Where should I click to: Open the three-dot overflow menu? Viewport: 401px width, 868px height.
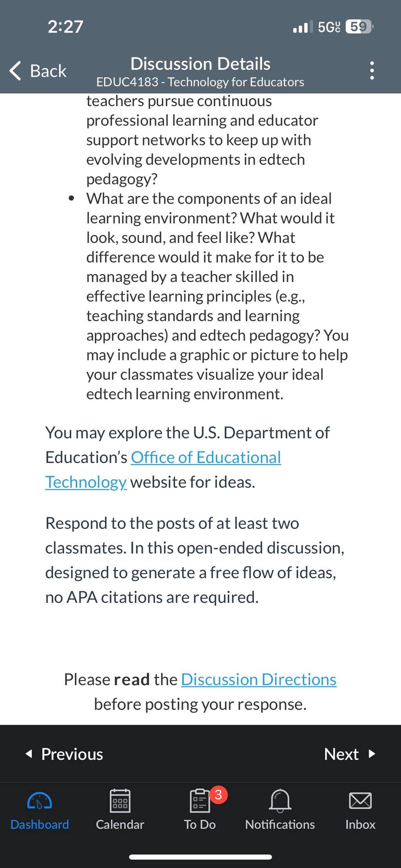(372, 71)
